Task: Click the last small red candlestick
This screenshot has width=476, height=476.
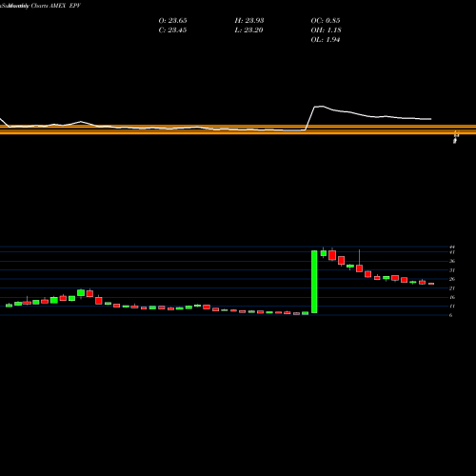Action: (431, 284)
